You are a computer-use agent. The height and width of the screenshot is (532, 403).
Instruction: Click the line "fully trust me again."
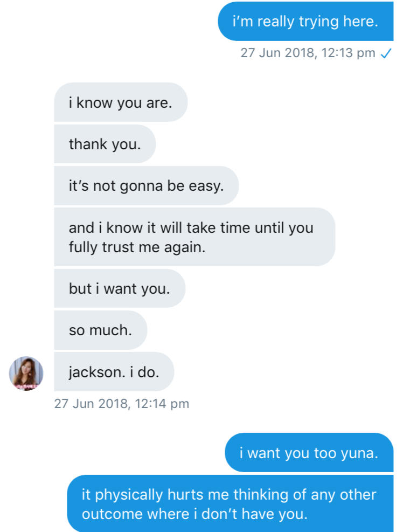coord(137,248)
